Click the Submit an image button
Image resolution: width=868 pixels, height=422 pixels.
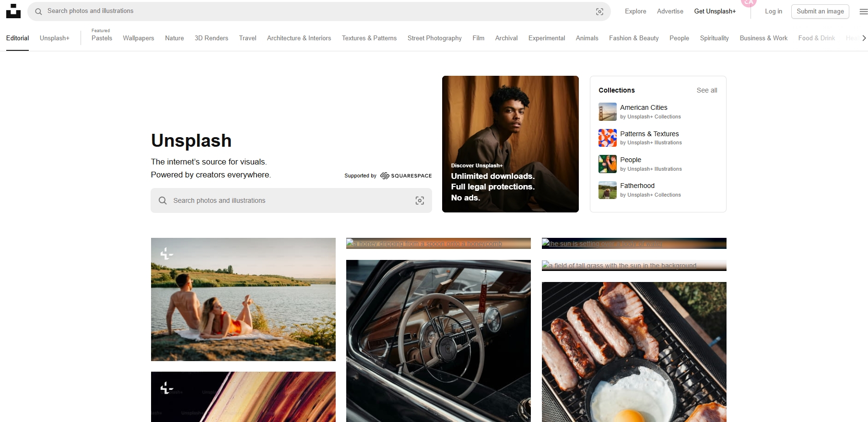(820, 12)
